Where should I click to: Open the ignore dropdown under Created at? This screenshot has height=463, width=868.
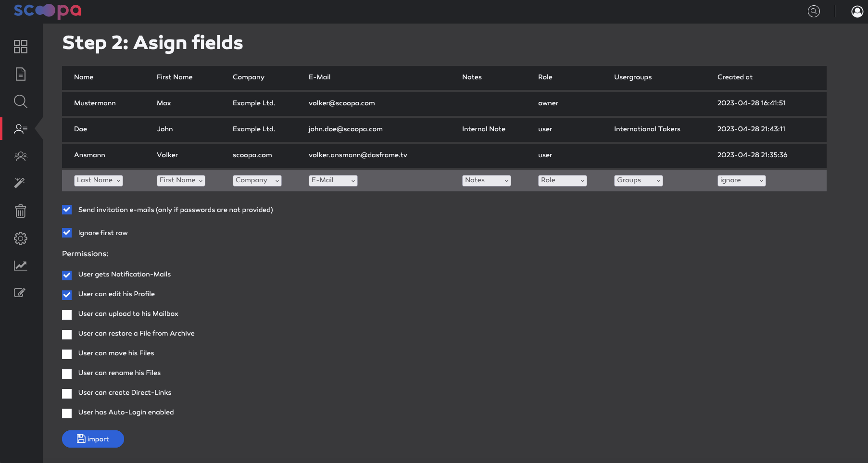pos(742,180)
